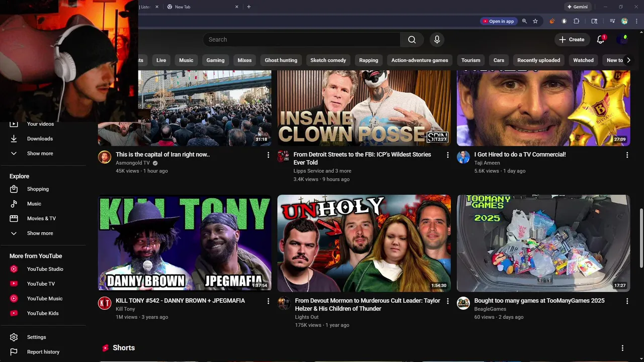Select Action-adventure games chip

tap(420, 60)
